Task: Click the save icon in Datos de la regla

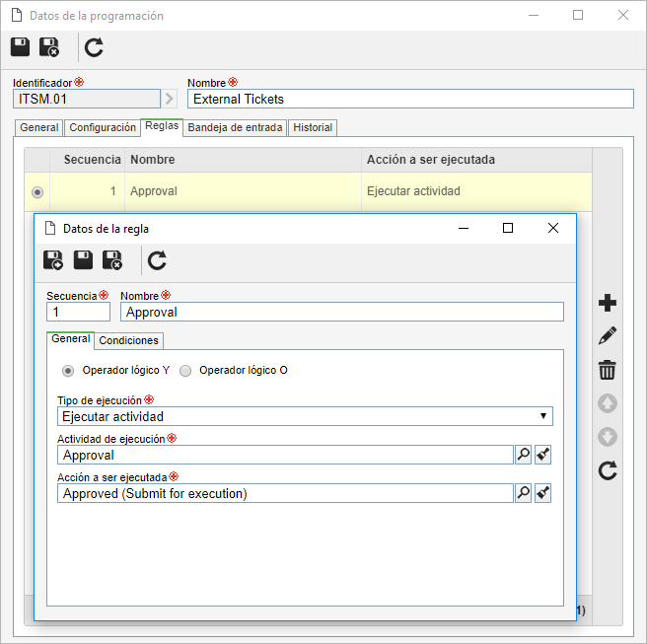Action: coord(83,260)
